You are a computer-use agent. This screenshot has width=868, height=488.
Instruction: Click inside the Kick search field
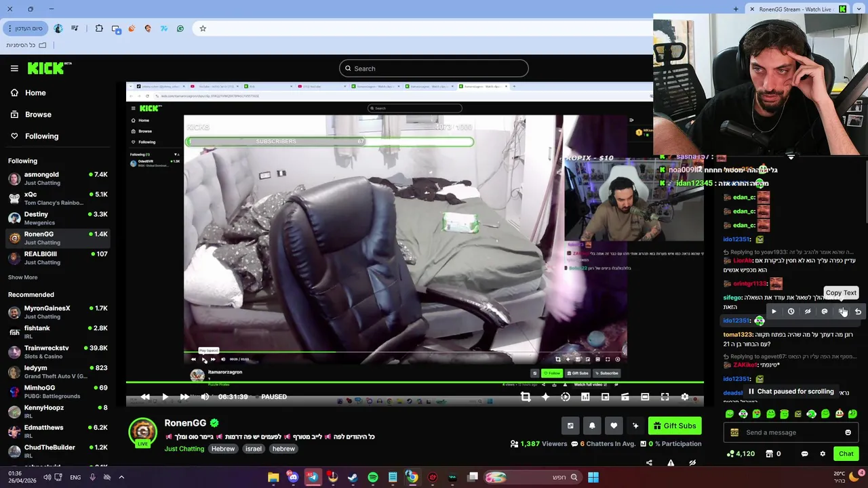434,68
